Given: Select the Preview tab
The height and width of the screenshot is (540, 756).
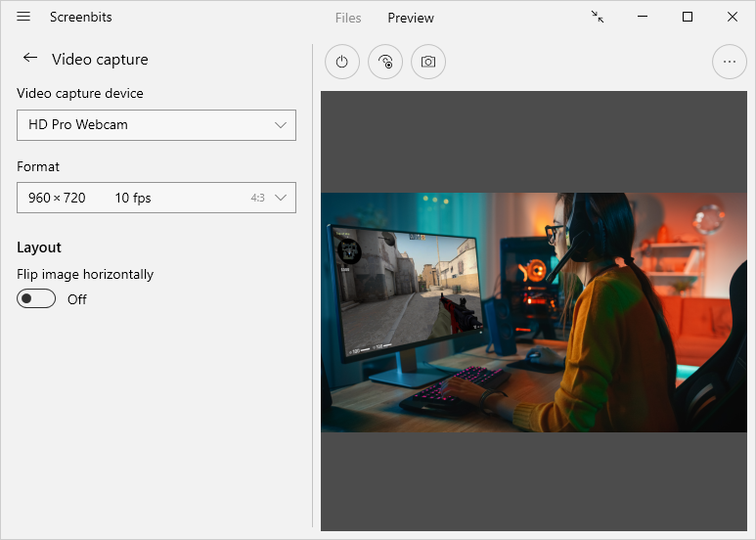Looking at the screenshot, I should 411,18.
